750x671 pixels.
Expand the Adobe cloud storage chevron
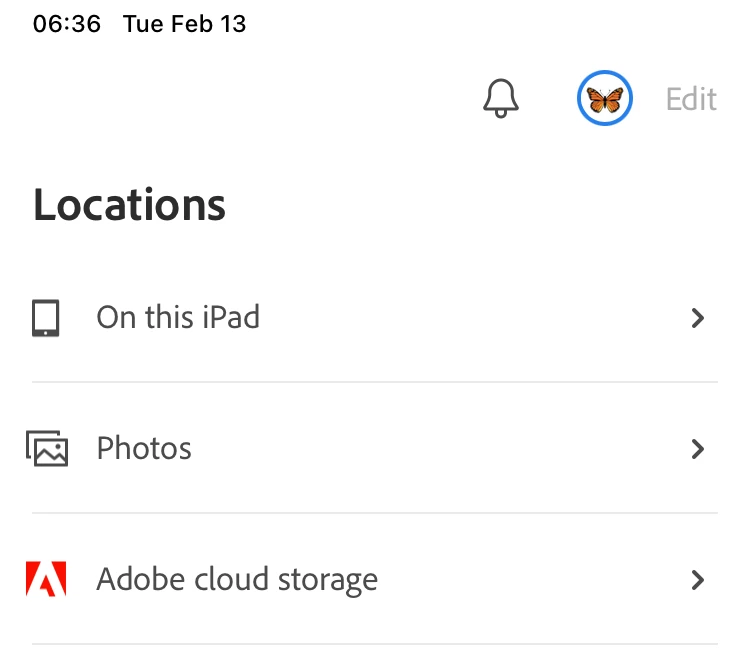click(x=698, y=579)
